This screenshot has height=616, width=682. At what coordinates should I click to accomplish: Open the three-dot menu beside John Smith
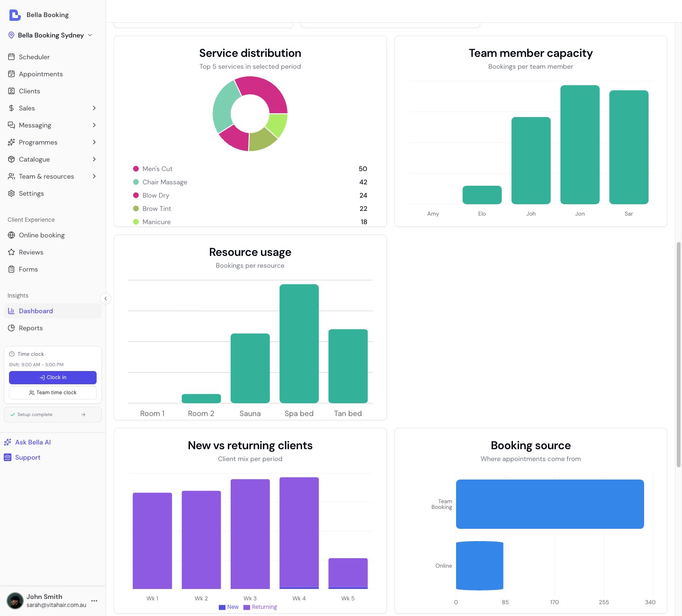[94, 601]
